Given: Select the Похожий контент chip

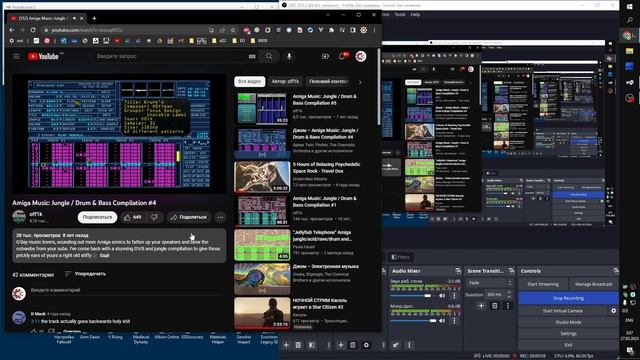Looking at the screenshot, I should pyautogui.click(x=329, y=82).
